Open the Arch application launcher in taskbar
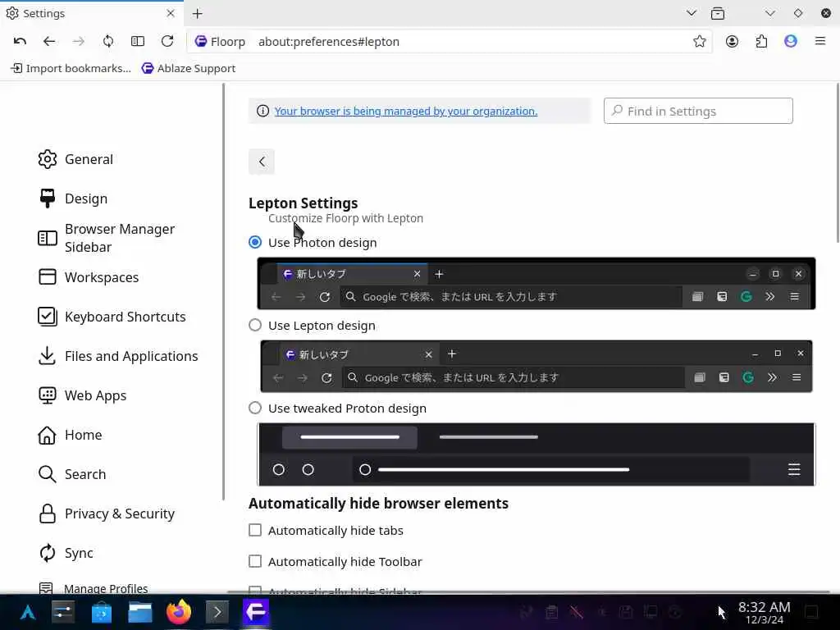This screenshot has width=840, height=630. tap(27, 612)
